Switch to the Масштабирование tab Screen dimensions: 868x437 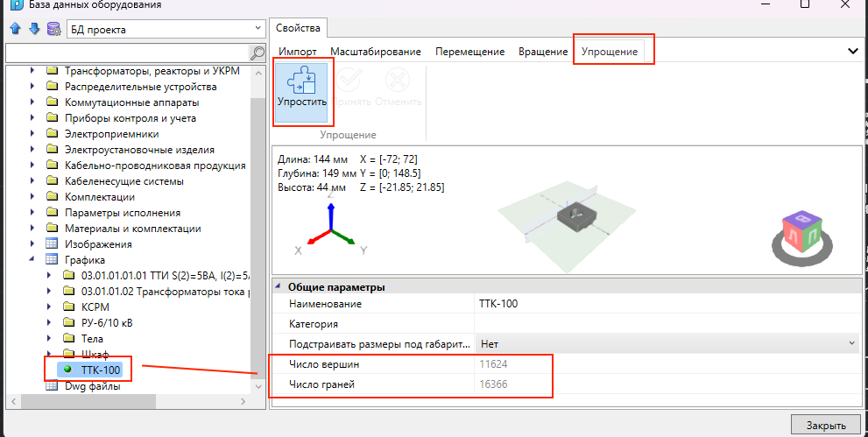[x=376, y=52]
